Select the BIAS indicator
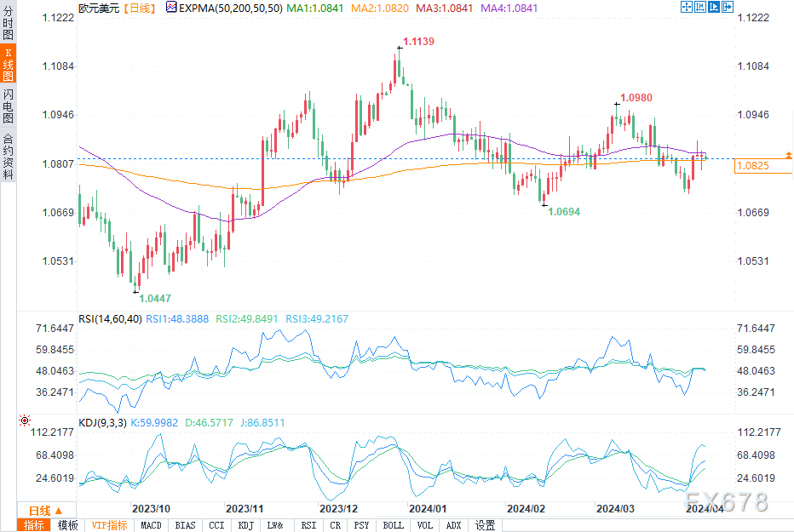The height and width of the screenshot is (532, 794). (185, 525)
